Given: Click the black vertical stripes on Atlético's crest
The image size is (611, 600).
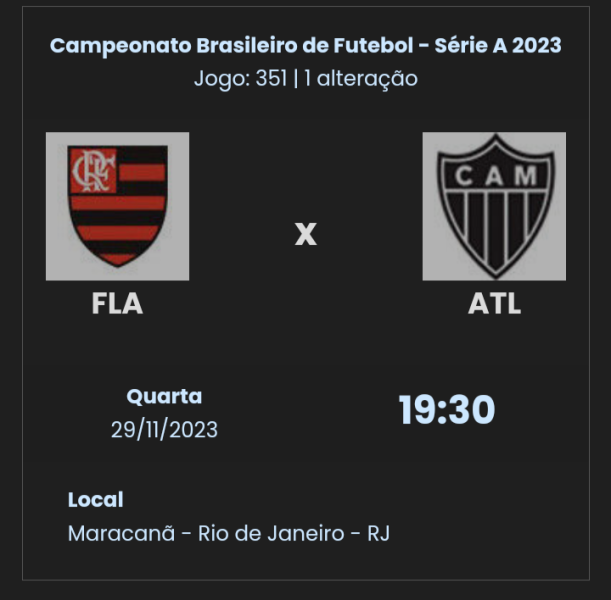Looking at the screenshot, I should point(494,228).
